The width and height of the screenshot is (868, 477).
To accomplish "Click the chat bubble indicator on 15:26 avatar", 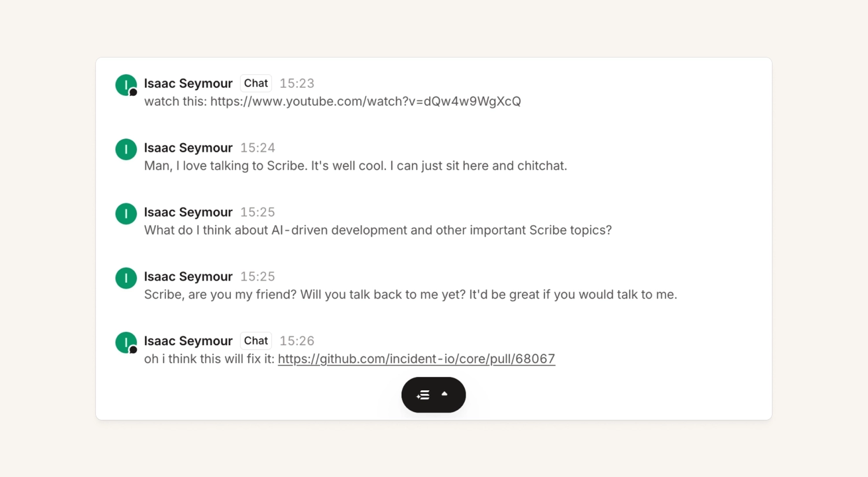I will 133,349.
